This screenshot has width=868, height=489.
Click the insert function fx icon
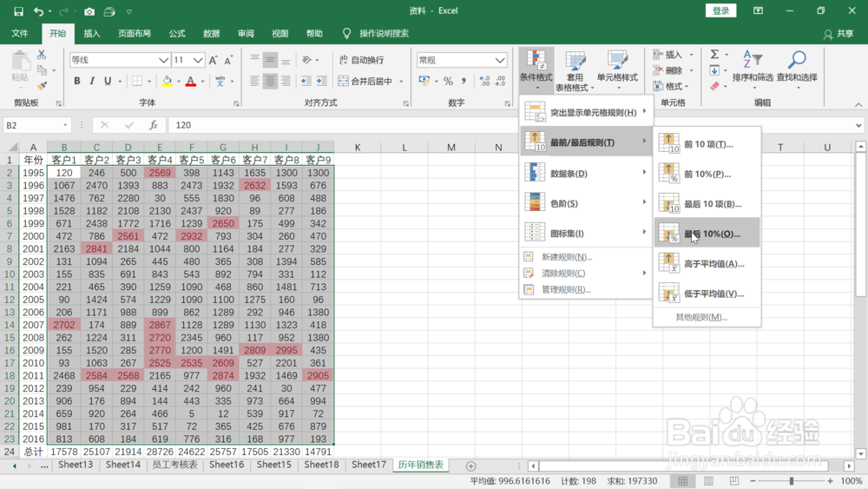point(154,125)
